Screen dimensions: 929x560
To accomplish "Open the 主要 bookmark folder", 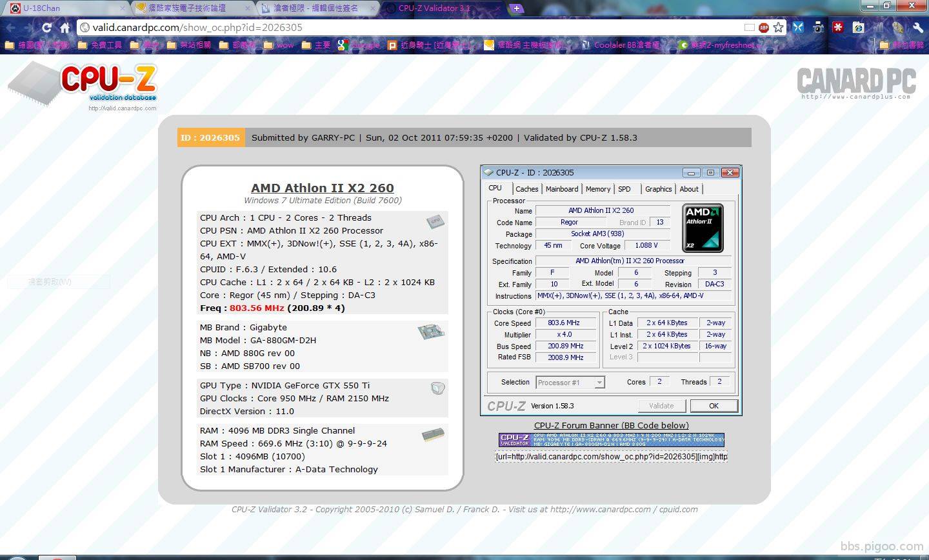I will (316, 45).
